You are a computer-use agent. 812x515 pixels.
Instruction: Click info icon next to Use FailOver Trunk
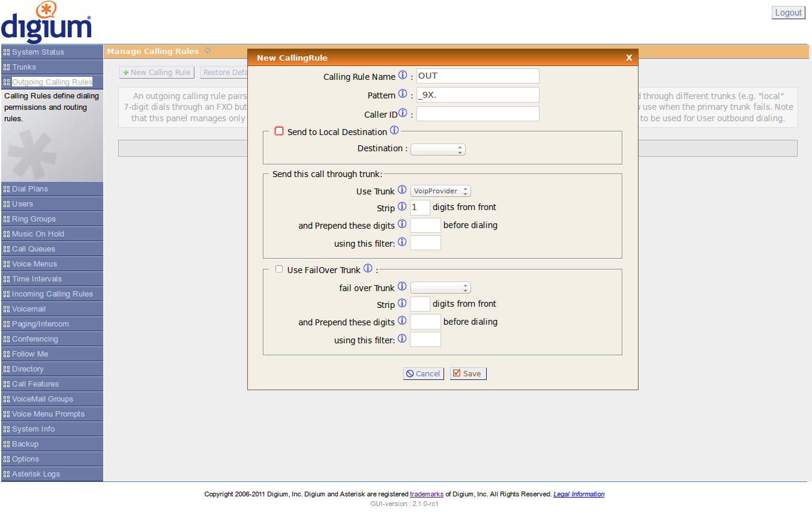(368, 269)
